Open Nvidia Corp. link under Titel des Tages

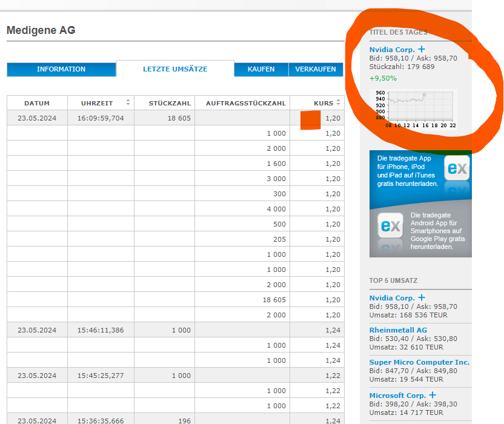pyautogui.click(x=392, y=50)
